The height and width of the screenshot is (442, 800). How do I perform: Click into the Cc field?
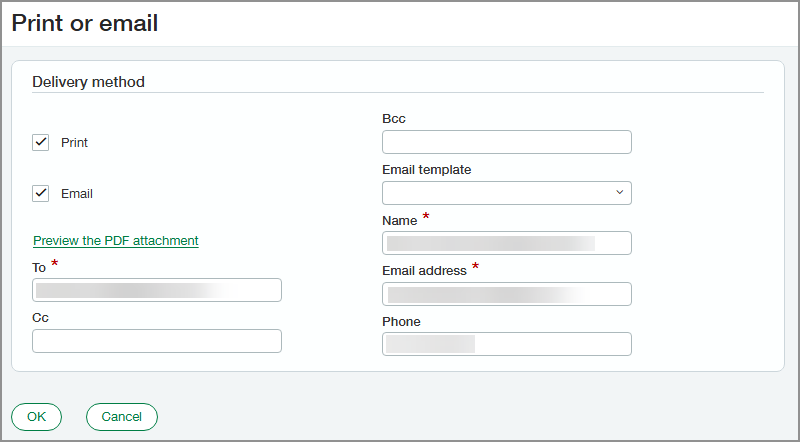(x=157, y=341)
